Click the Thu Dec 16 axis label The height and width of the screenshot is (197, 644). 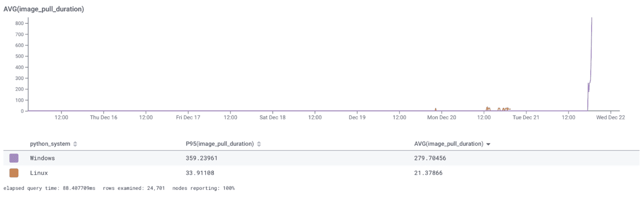point(104,118)
